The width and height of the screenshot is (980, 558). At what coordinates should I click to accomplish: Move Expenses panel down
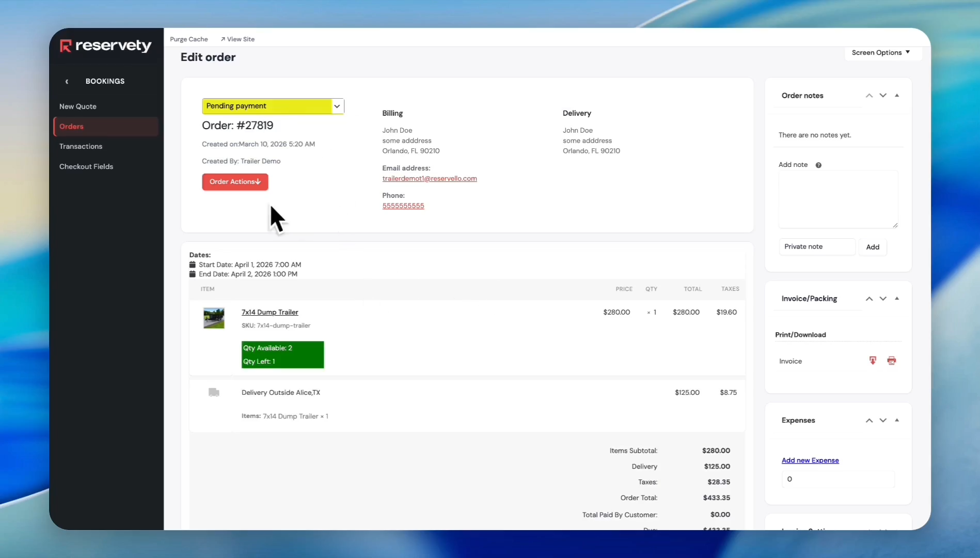[883, 421]
